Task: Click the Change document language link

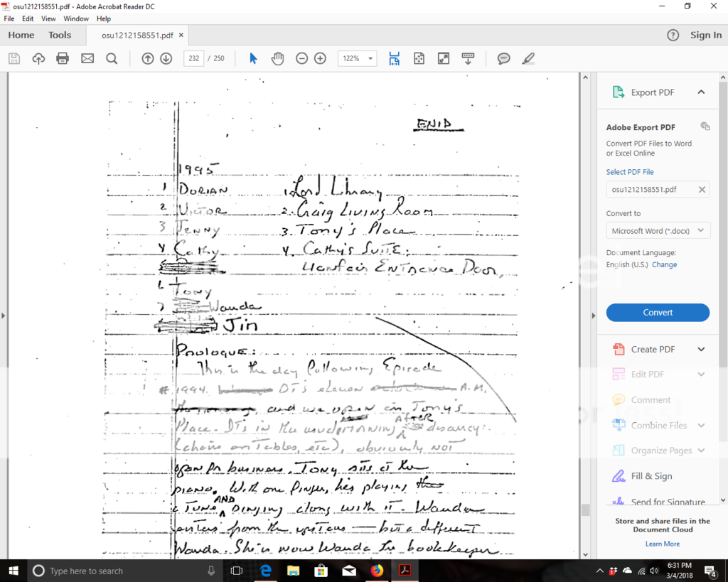Action: click(x=665, y=264)
